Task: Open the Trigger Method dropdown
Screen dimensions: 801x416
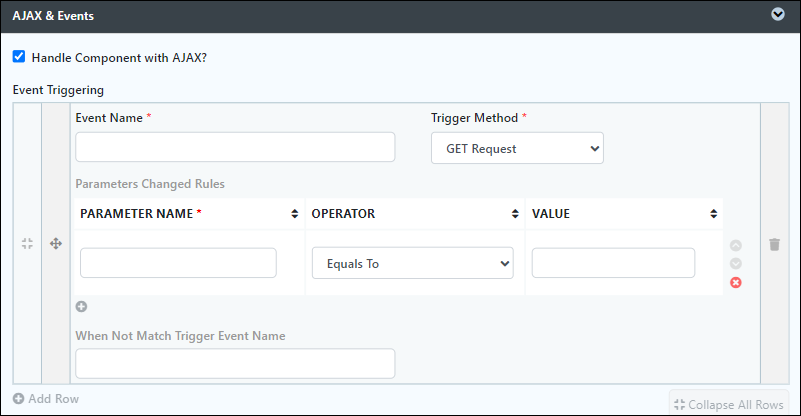Action: click(517, 148)
